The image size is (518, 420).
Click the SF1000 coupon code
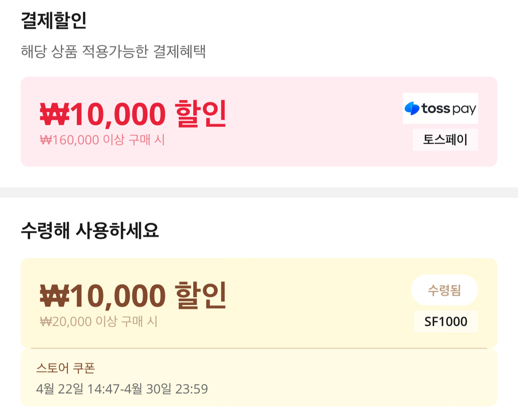coord(446,322)
